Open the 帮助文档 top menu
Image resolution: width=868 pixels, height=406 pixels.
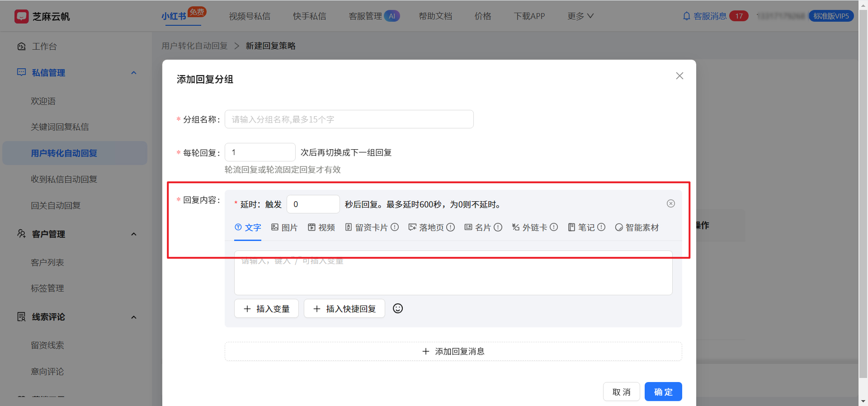pos(435,16)
